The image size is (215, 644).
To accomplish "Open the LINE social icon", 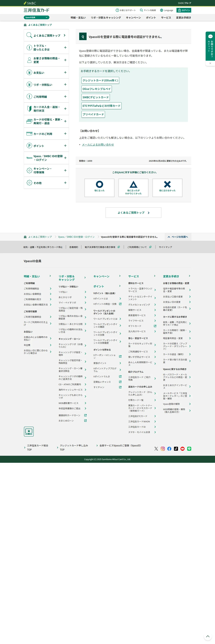I will click(x=189, y=449).
